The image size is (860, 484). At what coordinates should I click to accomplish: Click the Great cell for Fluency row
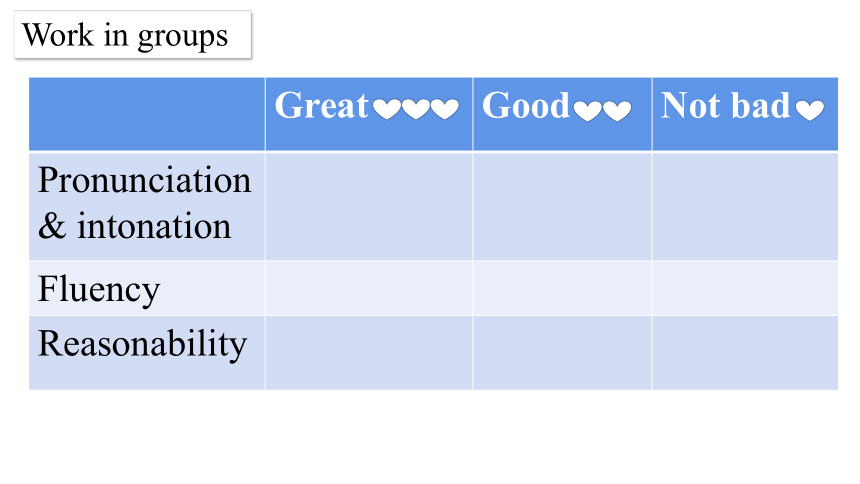[x=369, y=288]
